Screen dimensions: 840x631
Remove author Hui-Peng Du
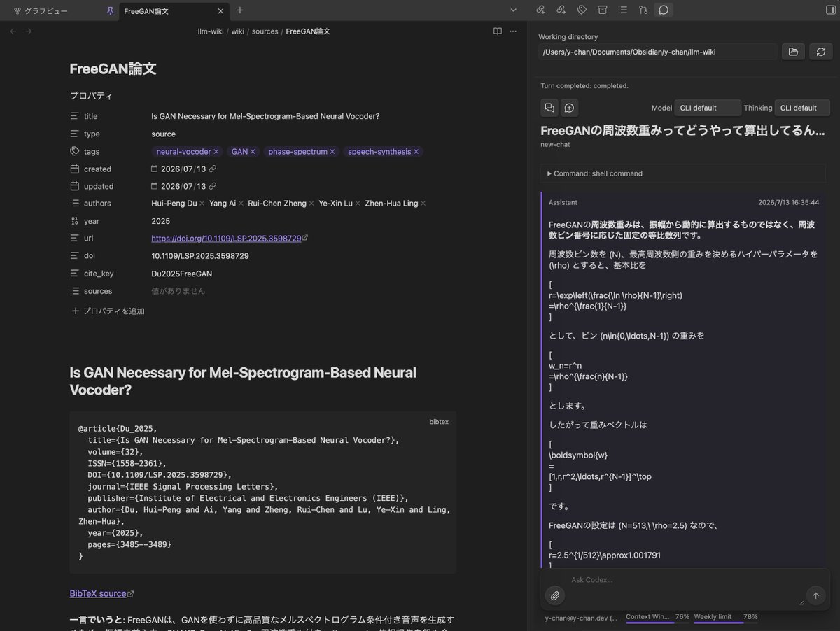pos(202,204)
